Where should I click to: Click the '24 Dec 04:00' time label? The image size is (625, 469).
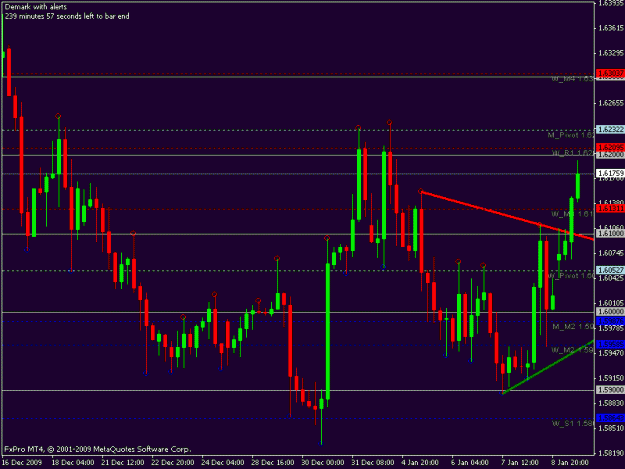(223, 463)
